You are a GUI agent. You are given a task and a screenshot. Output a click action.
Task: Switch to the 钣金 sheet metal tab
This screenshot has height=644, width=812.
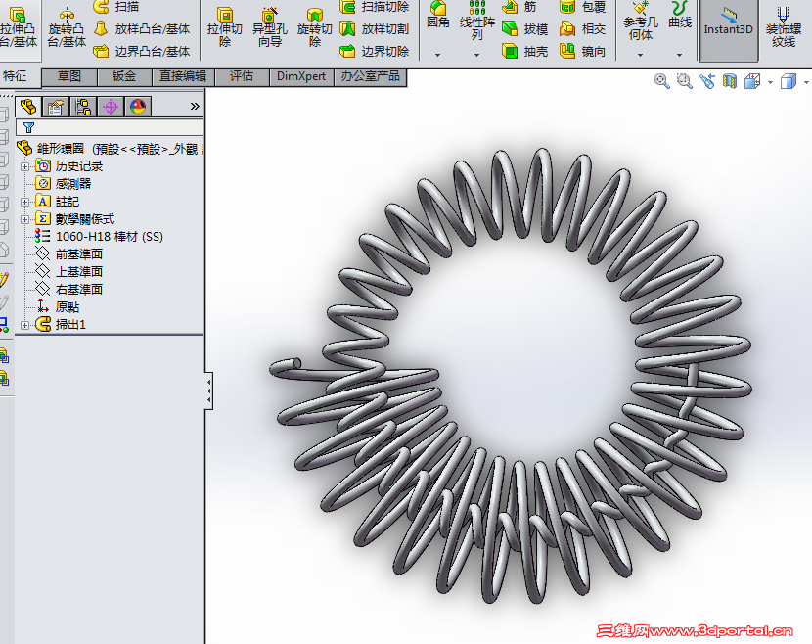(124, 76)
